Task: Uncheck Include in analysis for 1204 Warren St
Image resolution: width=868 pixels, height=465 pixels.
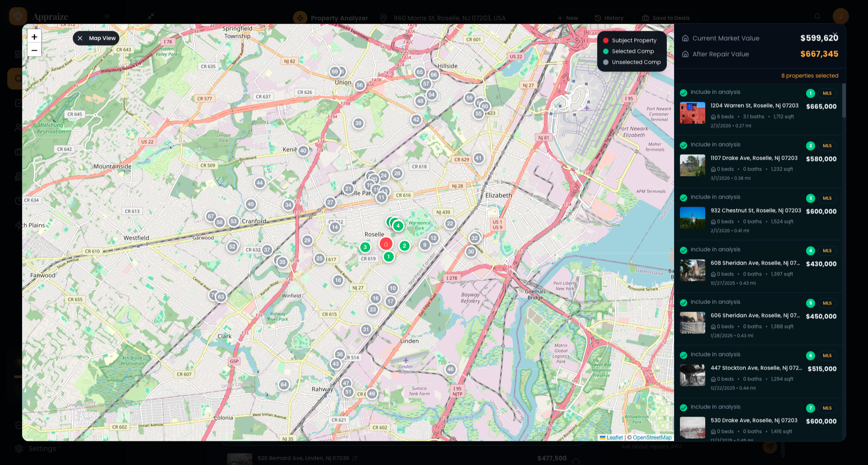Action: tap(684, 93)
